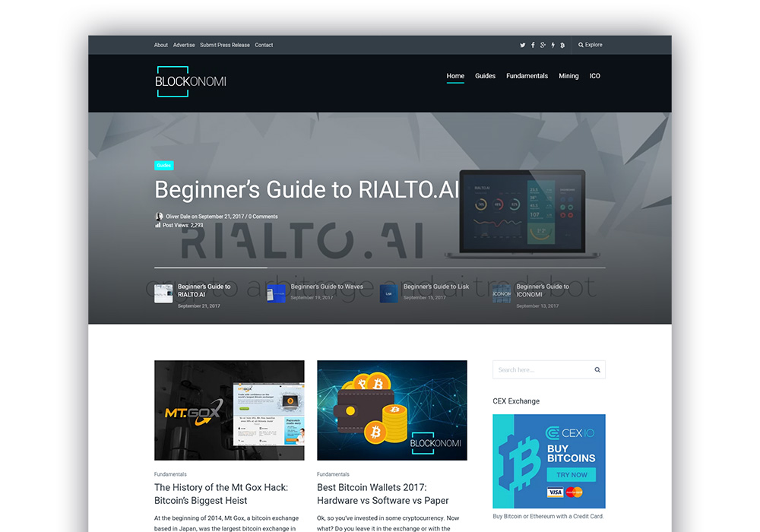Click the lightning bolt icon in top bar
Viewport: 760px width, 532px height.
point(553,45)
